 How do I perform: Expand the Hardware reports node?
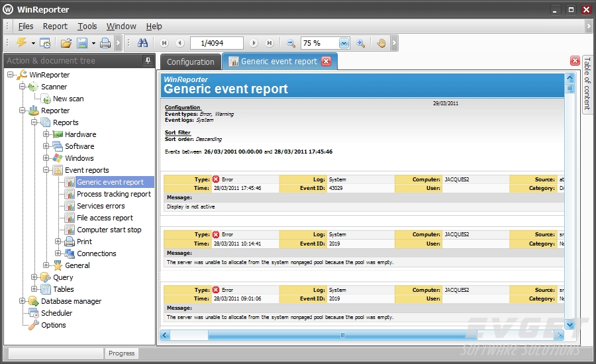(46, 134)
